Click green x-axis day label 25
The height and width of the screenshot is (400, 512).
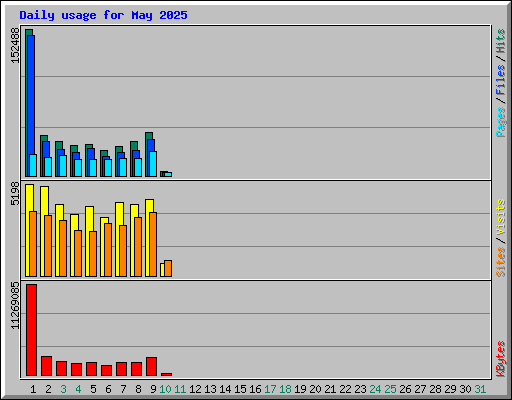[x=390, y=389]
